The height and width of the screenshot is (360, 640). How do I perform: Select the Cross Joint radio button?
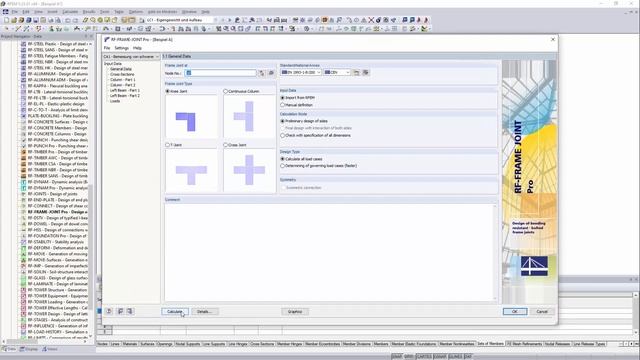tap(225, 145)
